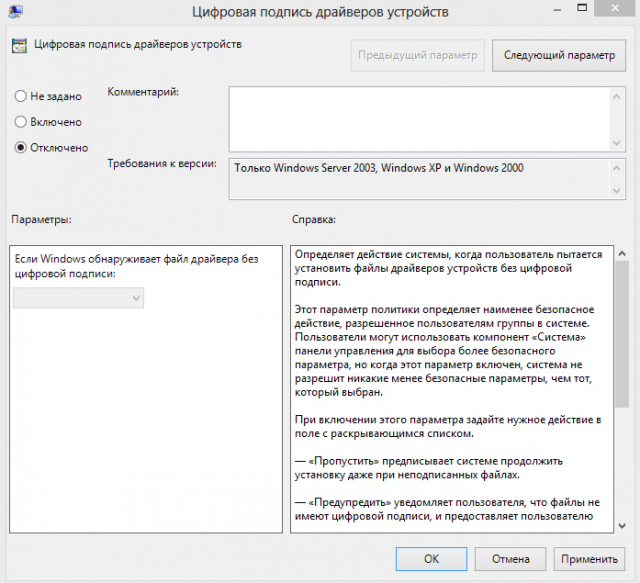This screenshot has height=583, width=640.
Task: Click 'Следующий параметр' button
Action: (x=559, y=56)
